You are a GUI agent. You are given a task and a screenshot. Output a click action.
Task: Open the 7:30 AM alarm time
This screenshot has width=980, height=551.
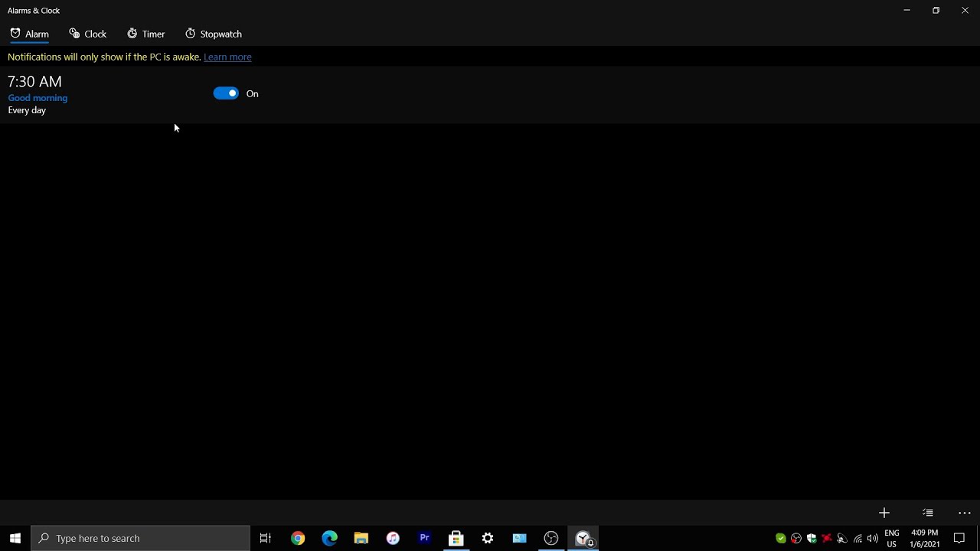pyautogui.click(x=34, y=81)
